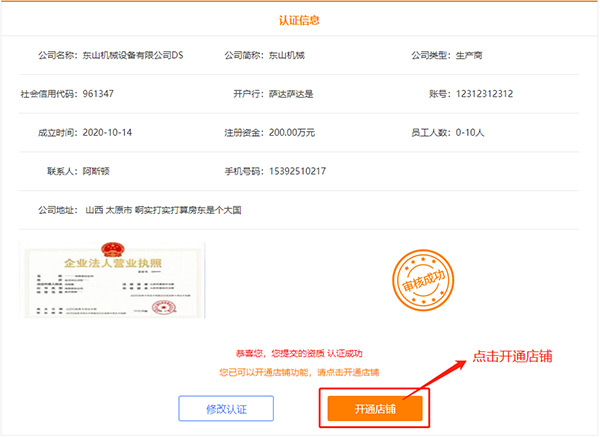Click the red 认证成功 congratulation message
This screenshot has height=437, width=600.
299,353
